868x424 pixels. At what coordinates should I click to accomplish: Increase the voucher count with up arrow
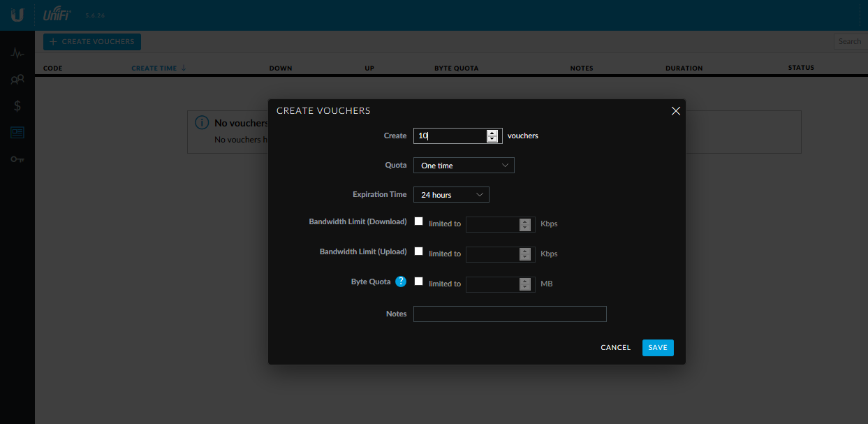coord(492,133)
